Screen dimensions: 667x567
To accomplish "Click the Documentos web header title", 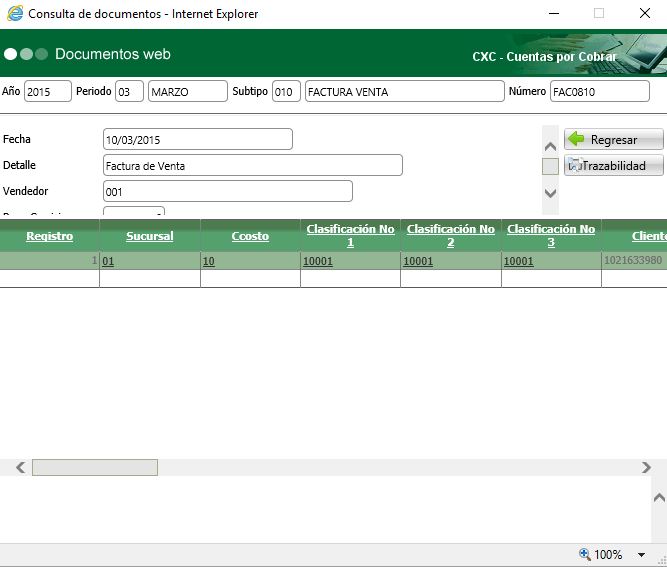I will point(113,54).
